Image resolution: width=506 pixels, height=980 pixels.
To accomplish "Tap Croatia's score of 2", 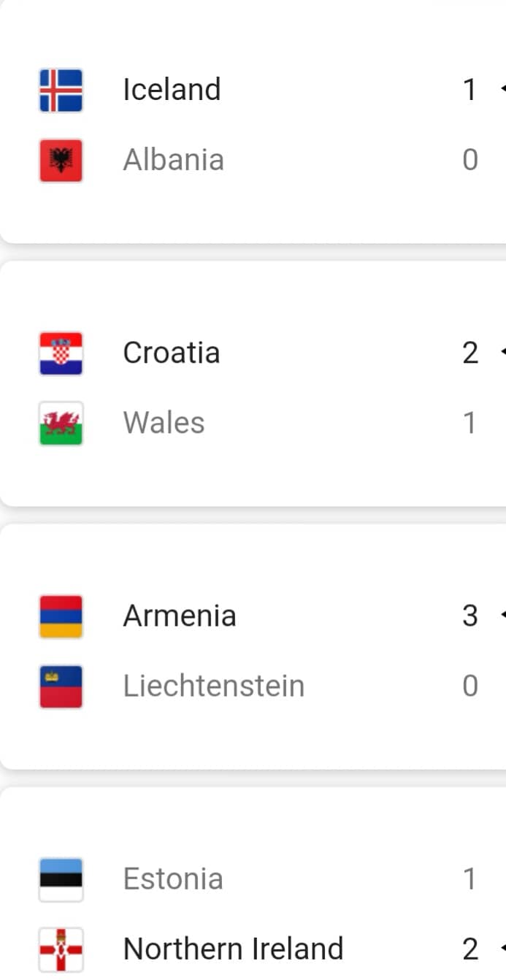I will point(470,353).
